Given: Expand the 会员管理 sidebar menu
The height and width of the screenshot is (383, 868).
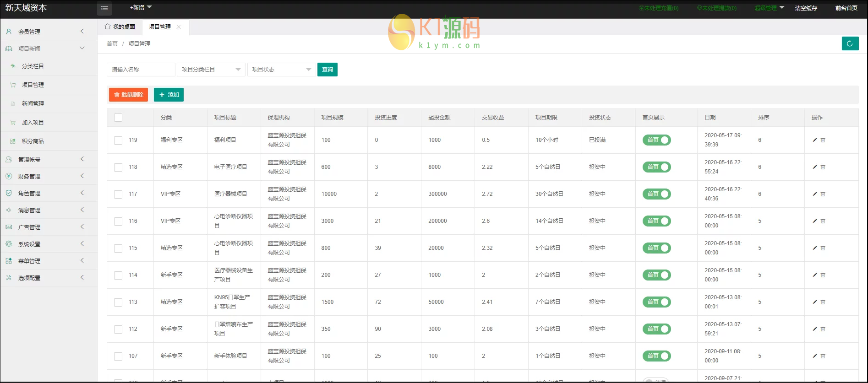Looking at the screenshot, I should (49, 32).
